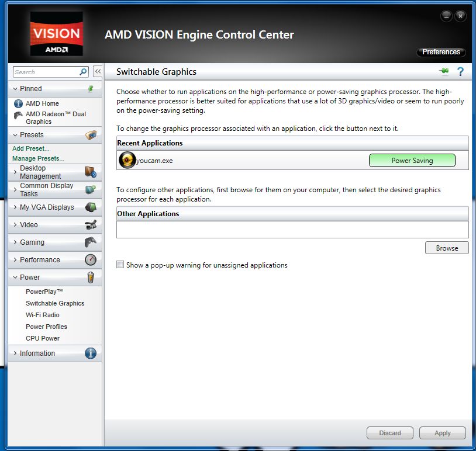Image resolution: width=476 pixels, height=451 pixels.
Task: Expand Desktop Management section
Action: [x=15, y=172]
